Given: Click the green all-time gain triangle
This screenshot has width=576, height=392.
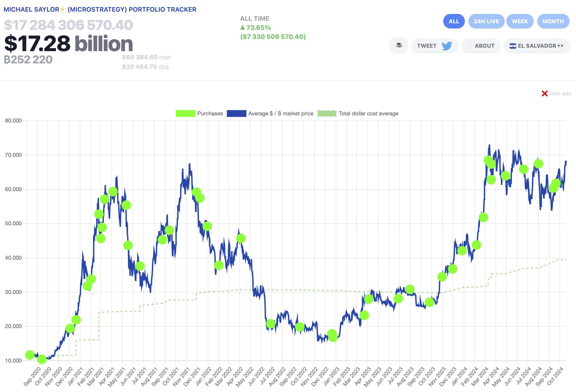Looking at the screenshot, I should (242, 28).
